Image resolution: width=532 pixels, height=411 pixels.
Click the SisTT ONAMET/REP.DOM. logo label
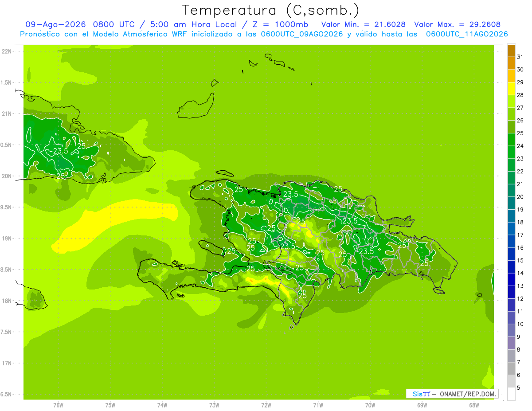point(452,394)
